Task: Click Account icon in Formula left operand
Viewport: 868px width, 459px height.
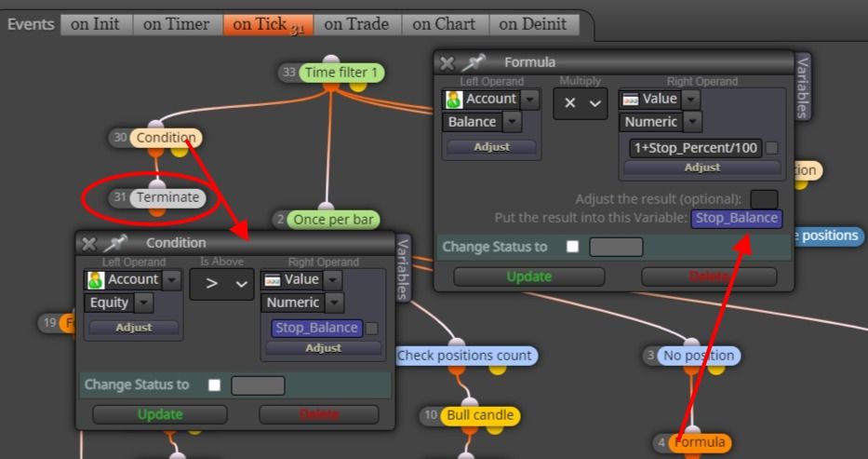Action: 453,100
